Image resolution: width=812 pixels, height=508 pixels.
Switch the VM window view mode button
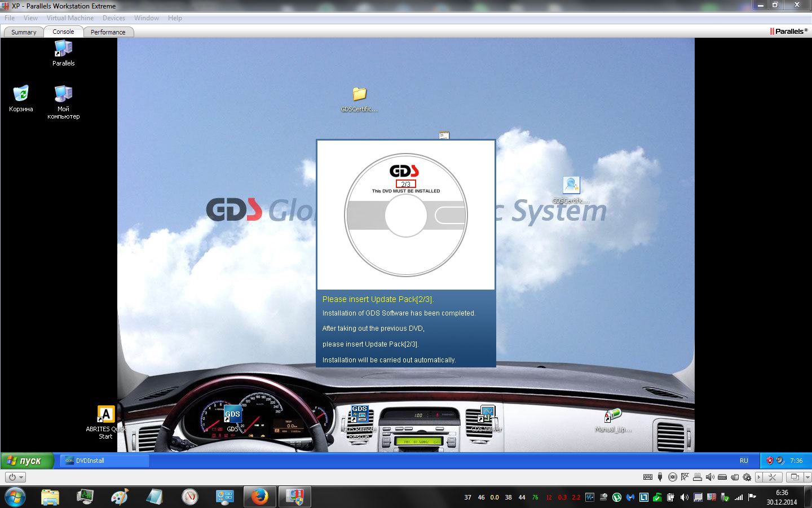tap(795, 477)
